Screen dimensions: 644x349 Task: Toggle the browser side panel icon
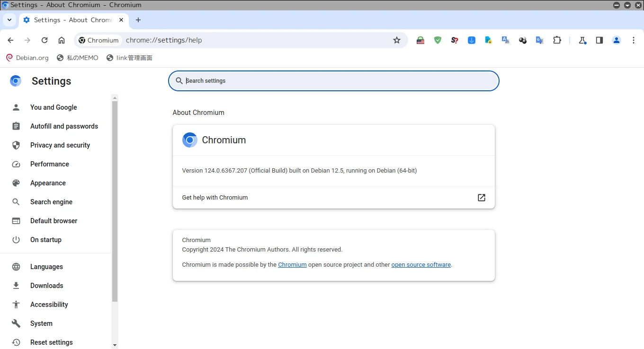pyautogui.click(x=599, y=40)
